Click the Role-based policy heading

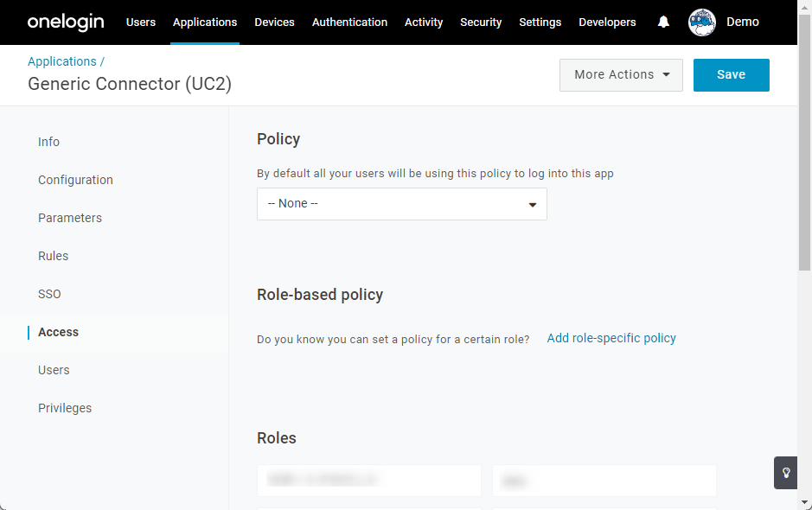click(320, 295)
